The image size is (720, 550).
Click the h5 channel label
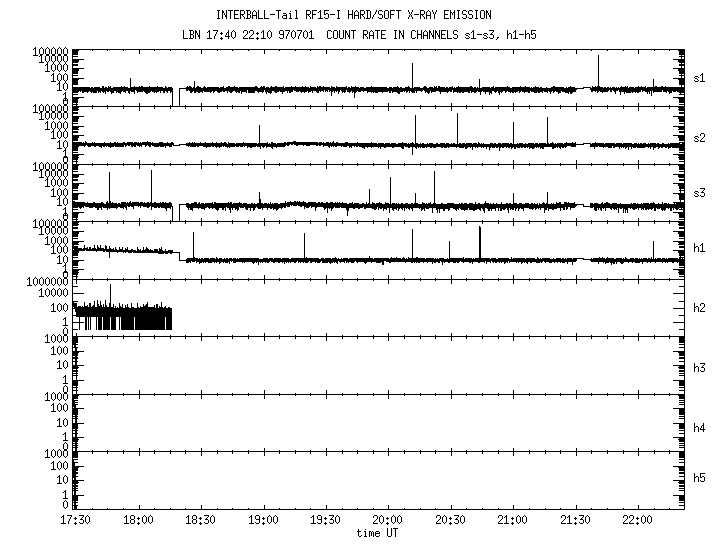pyautogui.click(x=700, y=479)
